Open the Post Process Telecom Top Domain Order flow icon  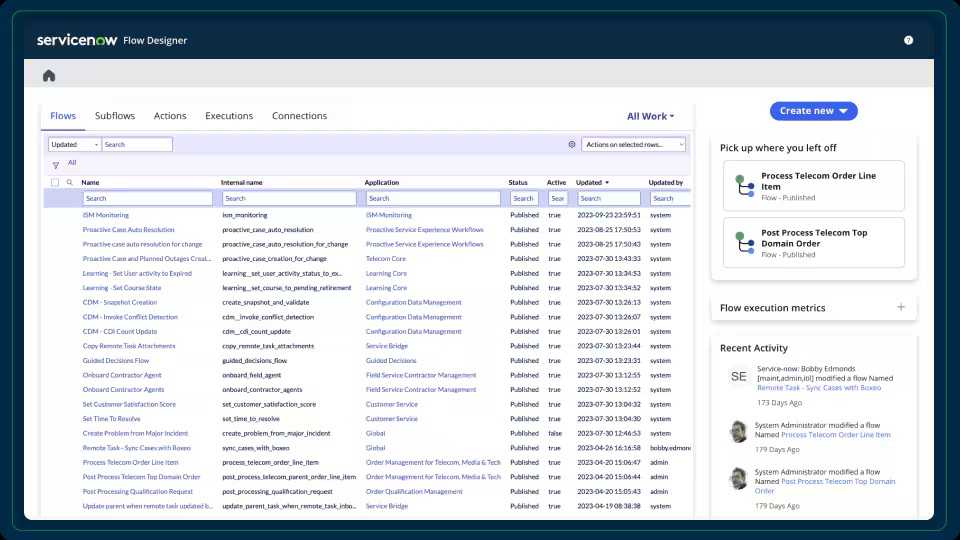pyautogui.click(x=744, y=243)
